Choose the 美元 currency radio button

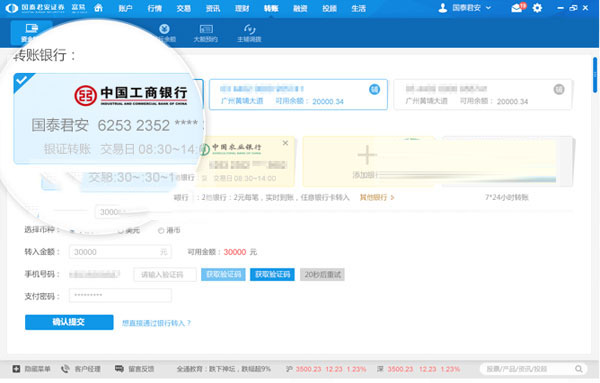point(121,231)
